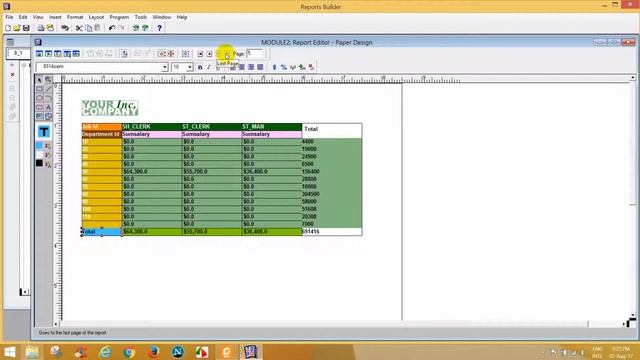
Task: Click the Open folder icon
Action: pos(17,28)
